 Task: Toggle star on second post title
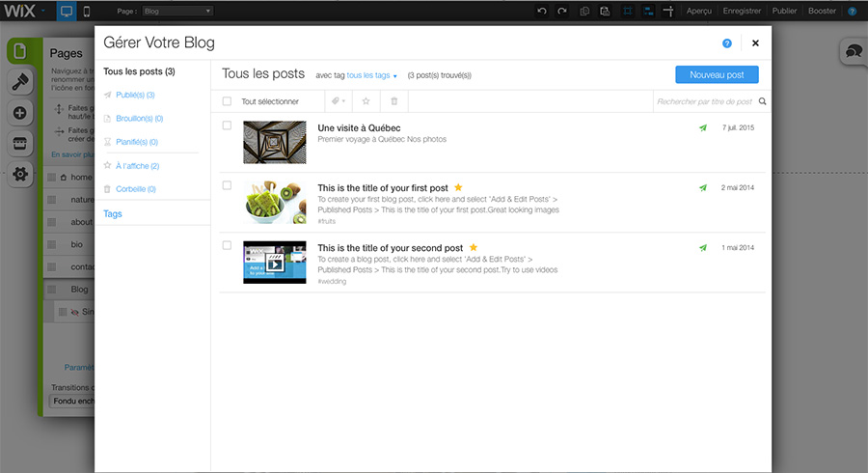coord(474,247)
